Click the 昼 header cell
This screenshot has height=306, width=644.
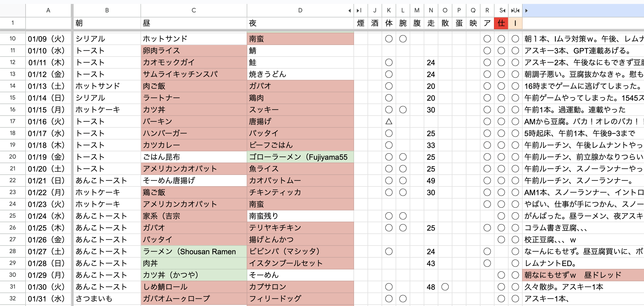coord(194,23)
